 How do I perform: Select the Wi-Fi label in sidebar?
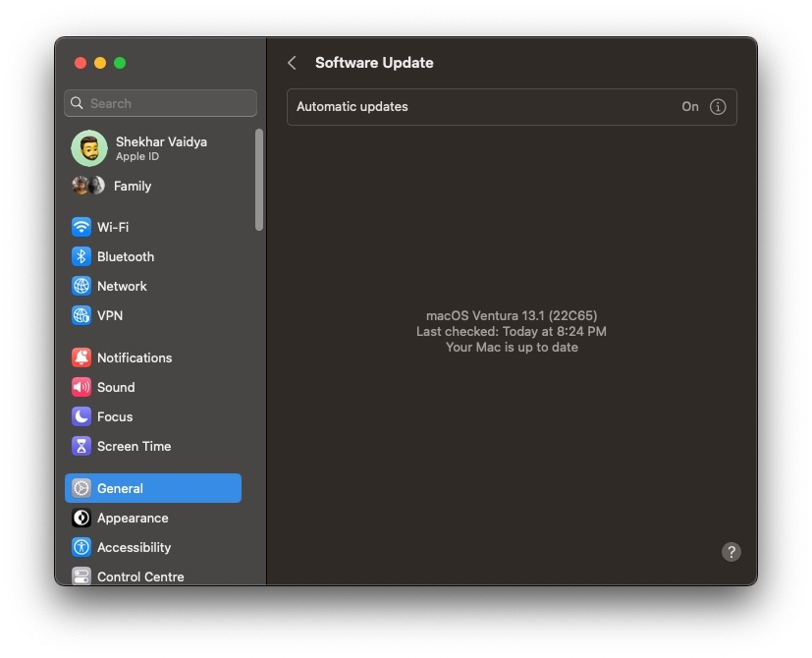tap(113, 227)
